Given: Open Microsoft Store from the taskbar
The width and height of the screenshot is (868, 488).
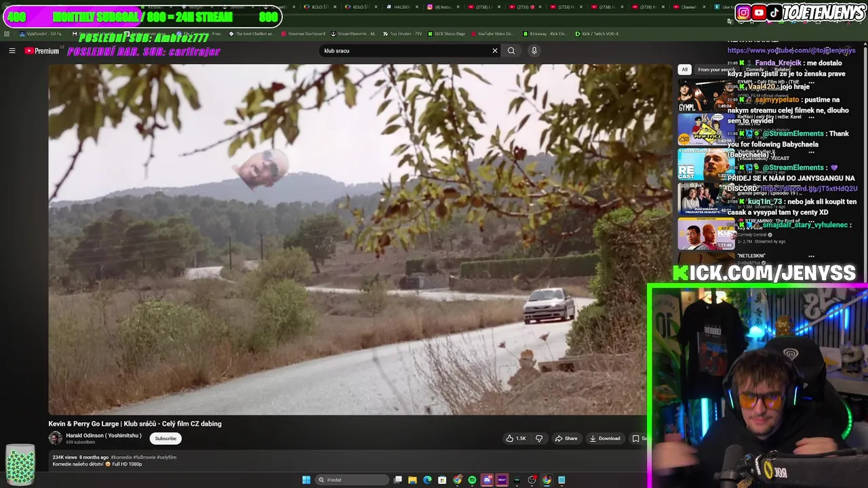Looking at the screenshot, I should [442, 480].
